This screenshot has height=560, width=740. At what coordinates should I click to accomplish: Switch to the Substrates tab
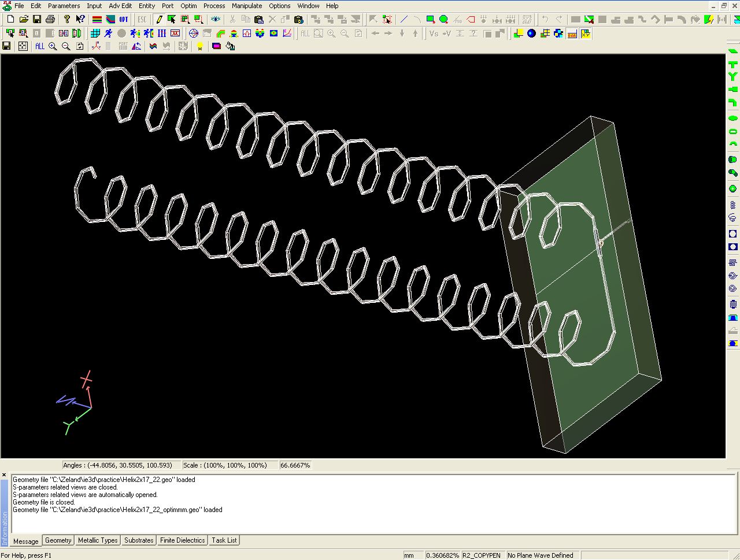click(x=139, y=540)
